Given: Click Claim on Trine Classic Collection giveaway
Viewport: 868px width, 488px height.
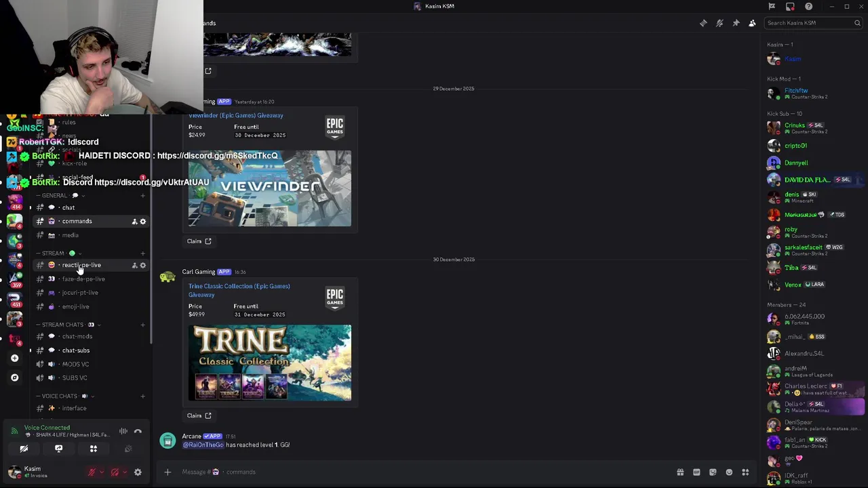Looking at the screenshot, I should point(199,415).
